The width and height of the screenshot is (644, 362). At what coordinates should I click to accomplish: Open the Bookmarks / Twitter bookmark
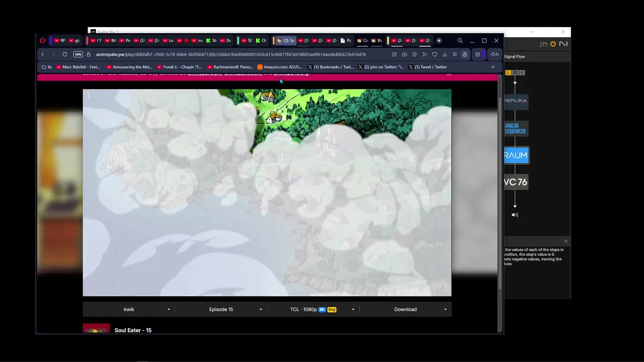click(331, 67)
